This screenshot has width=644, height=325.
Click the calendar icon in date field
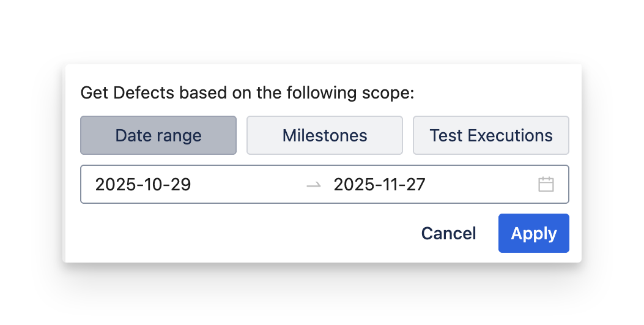[546, 184]
